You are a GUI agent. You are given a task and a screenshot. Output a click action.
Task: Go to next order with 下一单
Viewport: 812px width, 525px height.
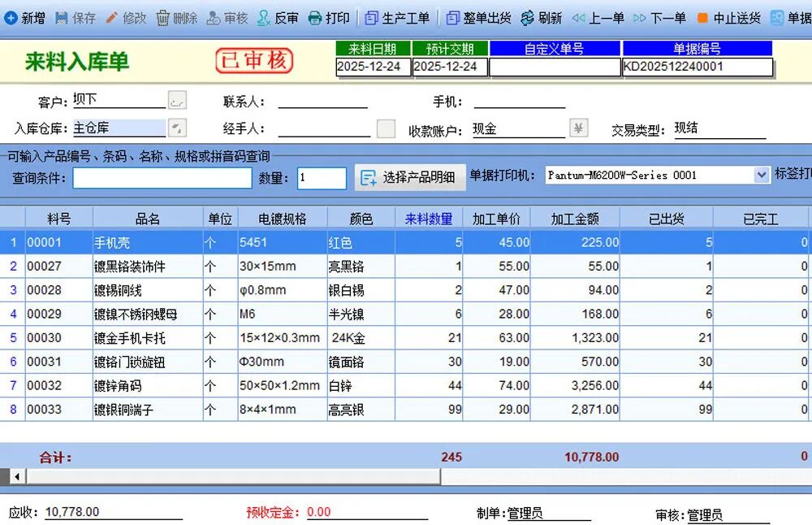(659, 18)
